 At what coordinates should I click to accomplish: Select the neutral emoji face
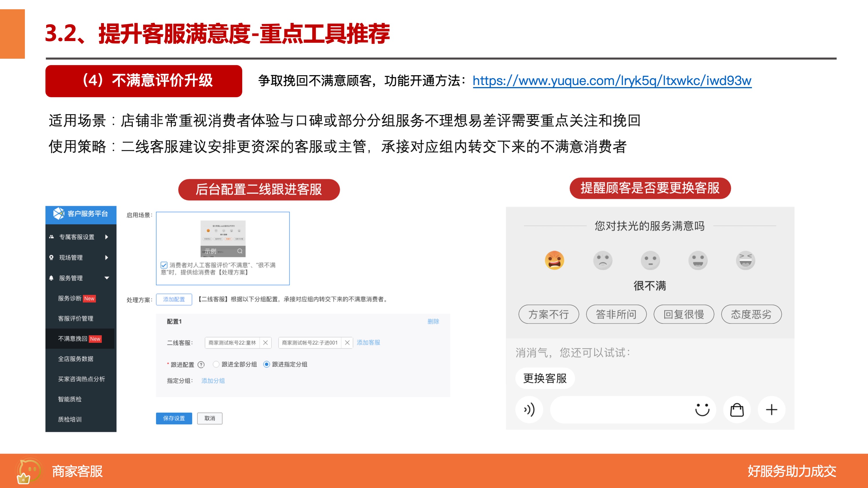pyautogui.click(x=650, y=260)
